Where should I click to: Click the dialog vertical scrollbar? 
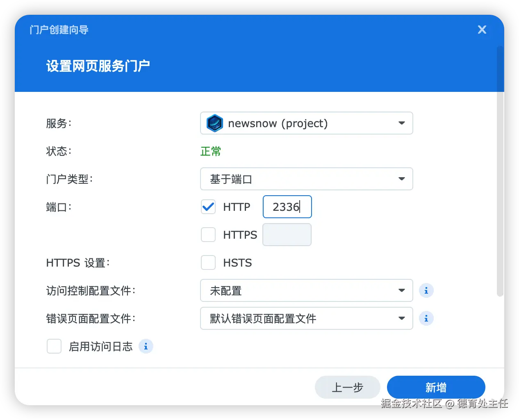(x=500, y=171)
